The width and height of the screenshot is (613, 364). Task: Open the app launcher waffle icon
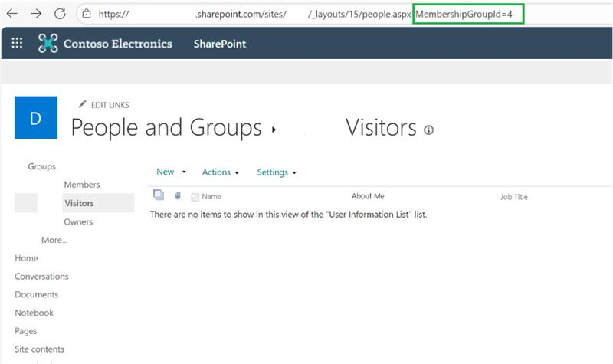tap(17, 43)
